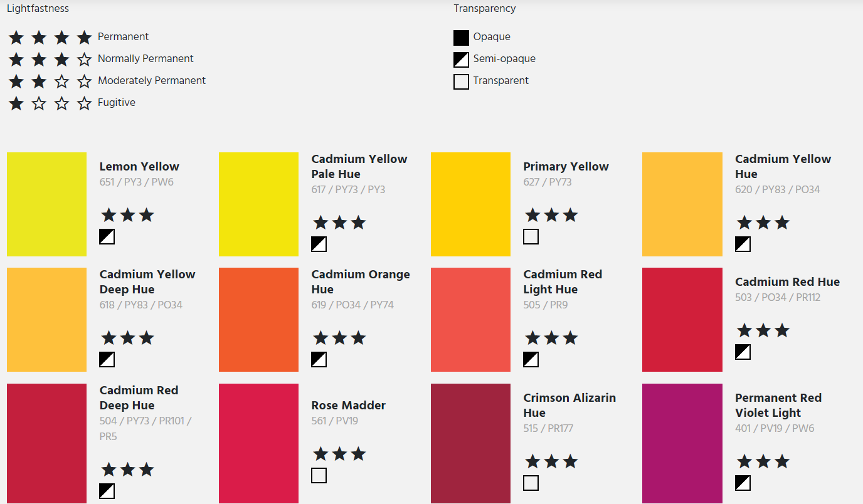Click the transparent icon under Crimson Alizarin Hue
Image resolution: width=863 pixels, height=504 pixels.
pyautogui.click(x=531, y=483)
